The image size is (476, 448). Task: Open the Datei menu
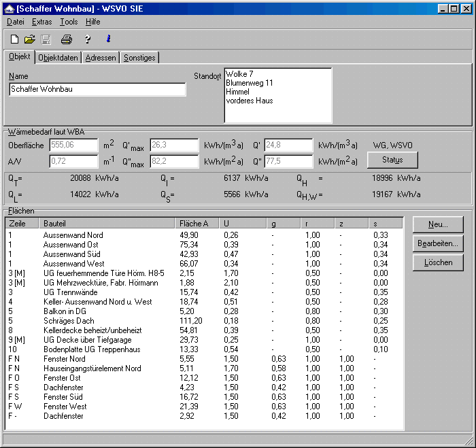pos(16,22)
